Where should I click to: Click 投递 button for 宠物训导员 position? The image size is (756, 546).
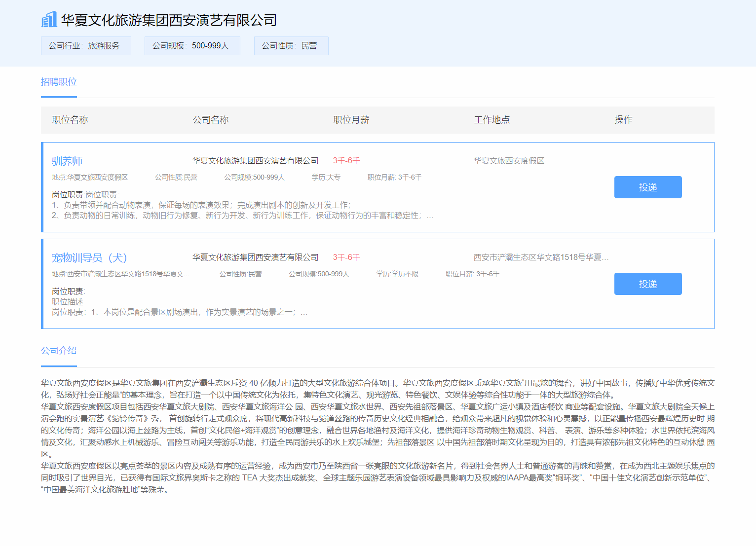pyautogui.click(x=647, y=284)
